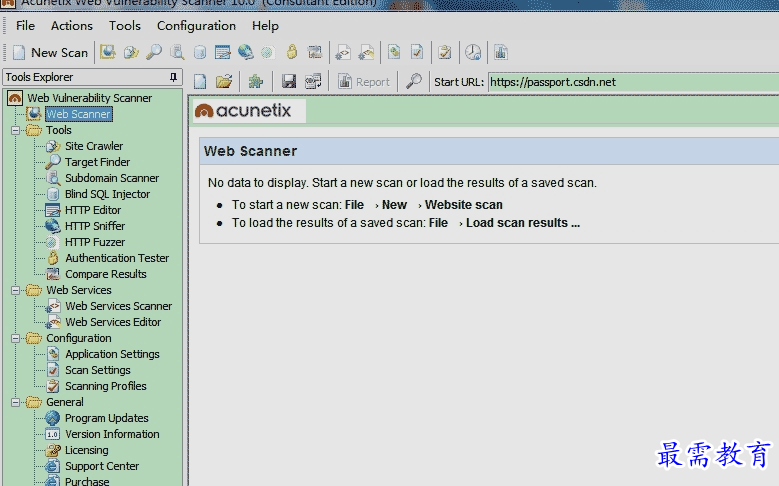Screen dimensions: 779x486
Task: Open the Scheduler clock toolbar icon
Action: (473, 52)
